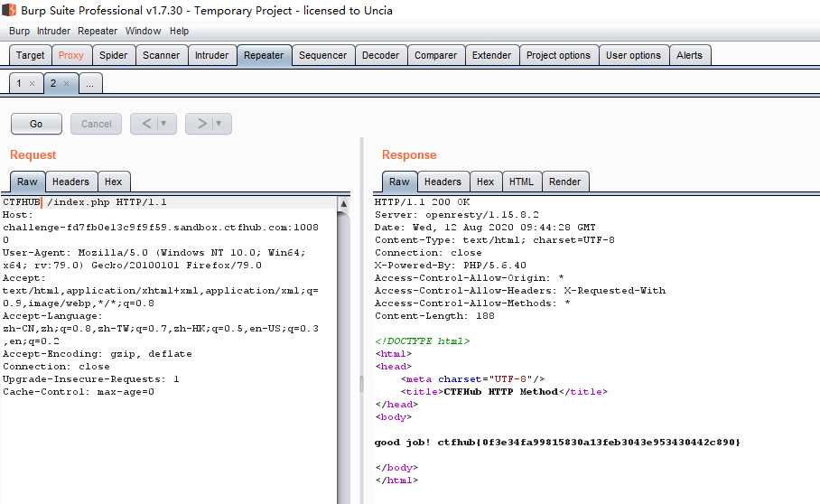Switch to the Sequencer tab
The image size is (820, 504).
[322, 55]
